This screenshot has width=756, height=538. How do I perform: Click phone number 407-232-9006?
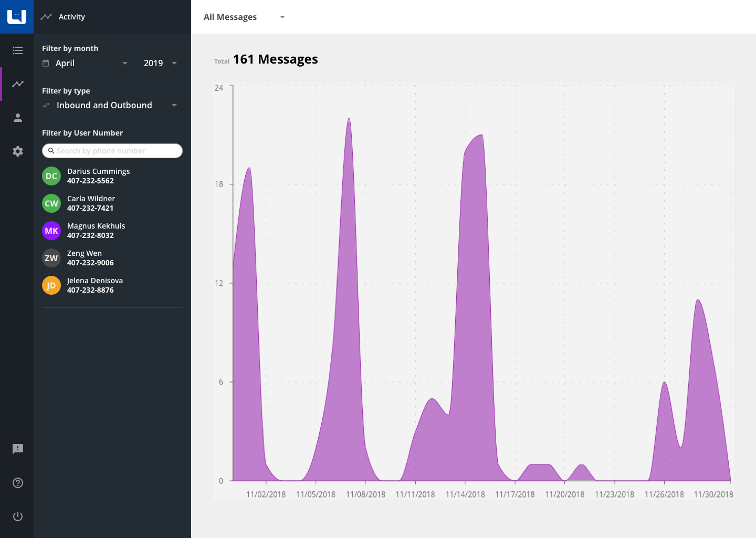[90, 263]
